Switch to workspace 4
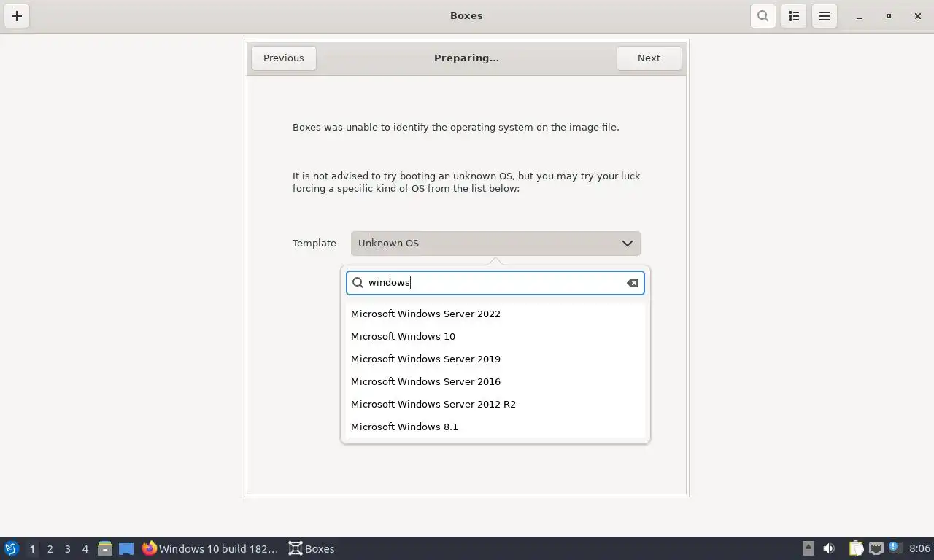 pos(85,549)
